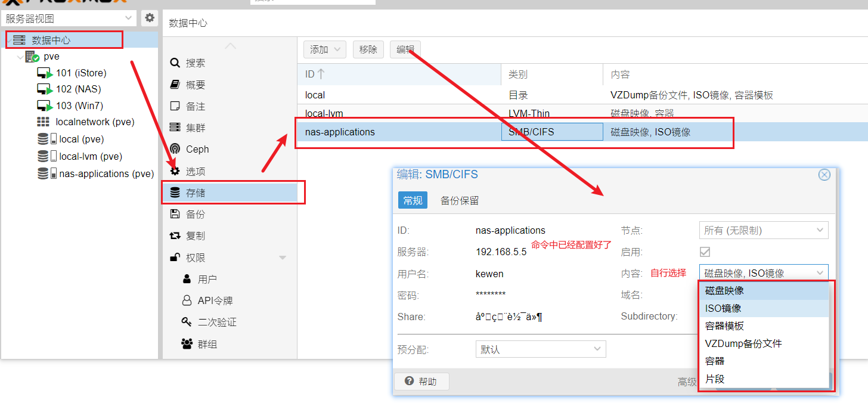Open the 添加 storage dropdown button

pyautogui.click(x=325, y=49)
